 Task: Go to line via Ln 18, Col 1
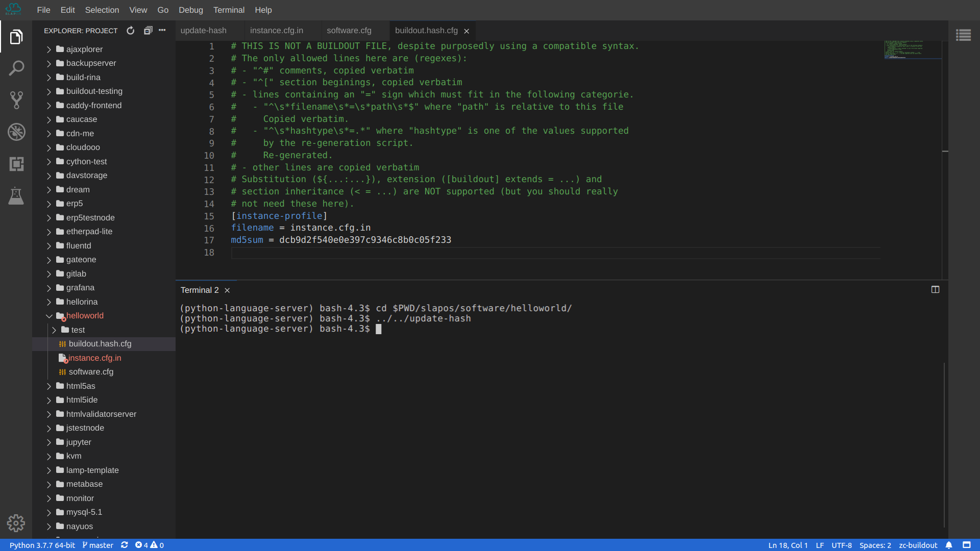tap(788, 545)
